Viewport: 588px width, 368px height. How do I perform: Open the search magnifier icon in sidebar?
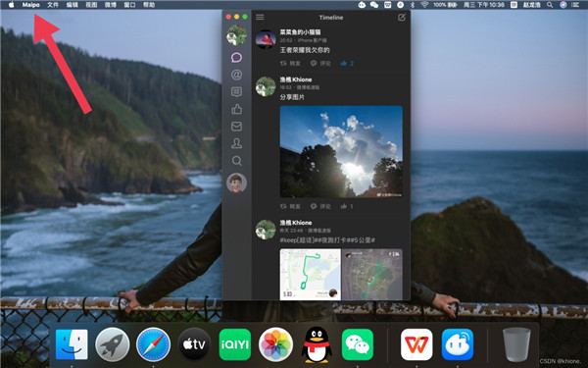pyautogui.click(x=236, y=161)
